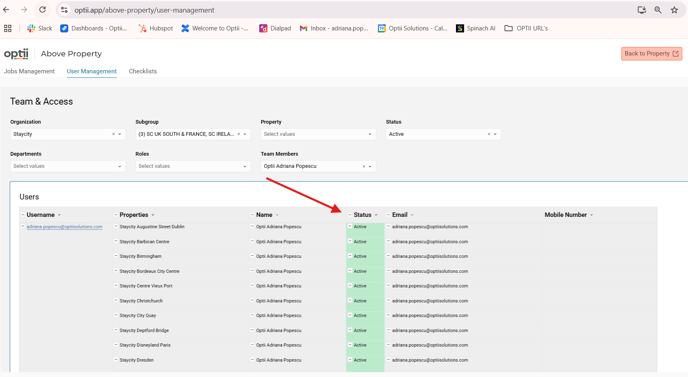Click the Team & Access heading
This screenshot has width=688, height=377.
[x=41, y=101]
